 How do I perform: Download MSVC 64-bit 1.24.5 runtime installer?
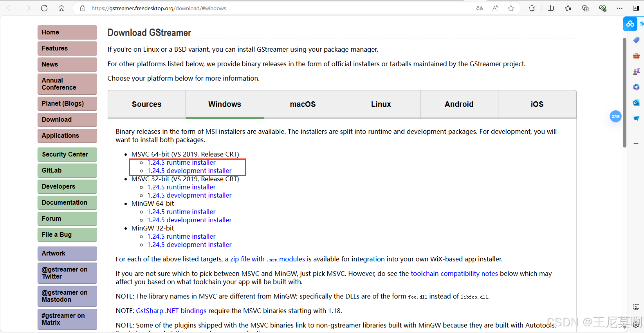point(181,162)
